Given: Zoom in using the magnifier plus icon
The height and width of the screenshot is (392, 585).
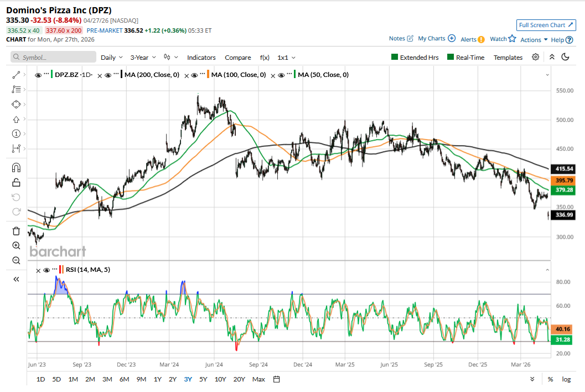Looking at the screenshot, I should click(x=16, y=246).
